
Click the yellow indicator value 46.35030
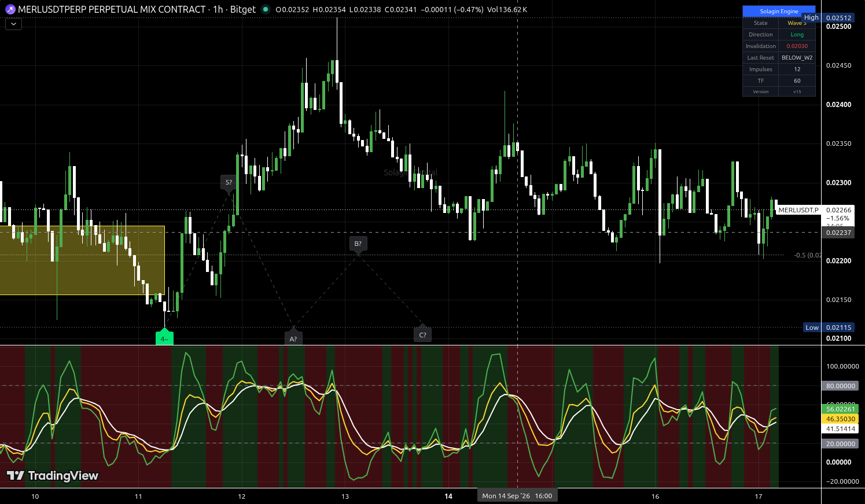point(840,419)
